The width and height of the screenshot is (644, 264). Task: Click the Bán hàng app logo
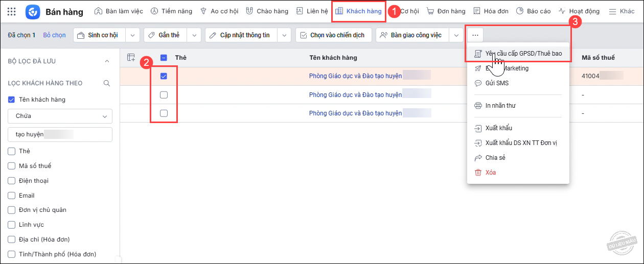[x=33, y=11]
